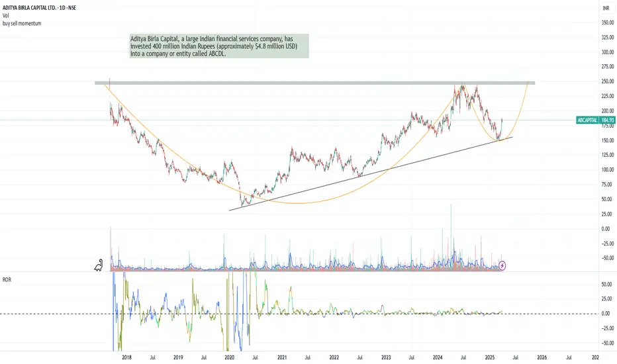
Task: Click the 2018 time axis label
Action: click(126, 357)
